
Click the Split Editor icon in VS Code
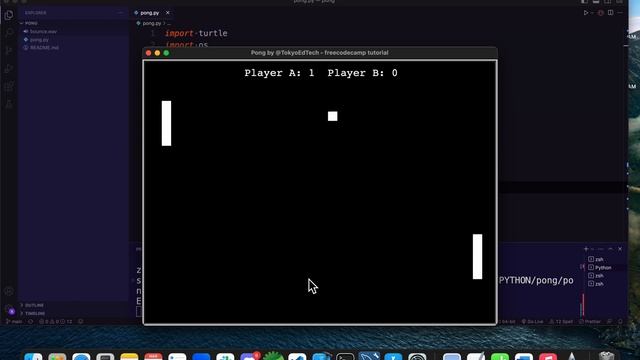click(611, 13)
